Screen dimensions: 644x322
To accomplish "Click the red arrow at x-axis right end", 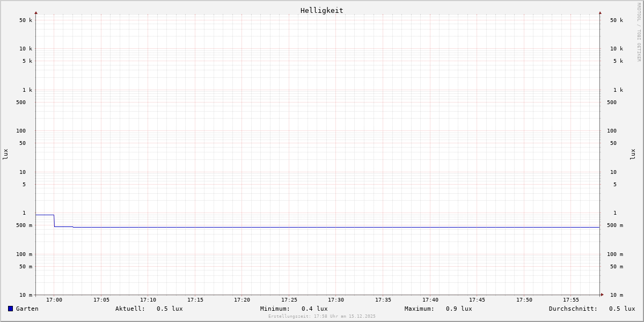I will click(602, 295).
